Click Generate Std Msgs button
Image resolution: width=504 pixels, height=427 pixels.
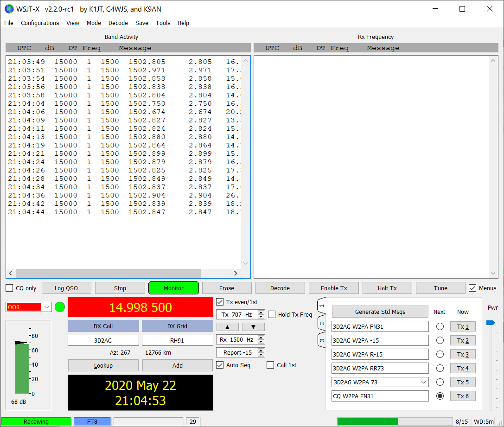click(380, 312)
